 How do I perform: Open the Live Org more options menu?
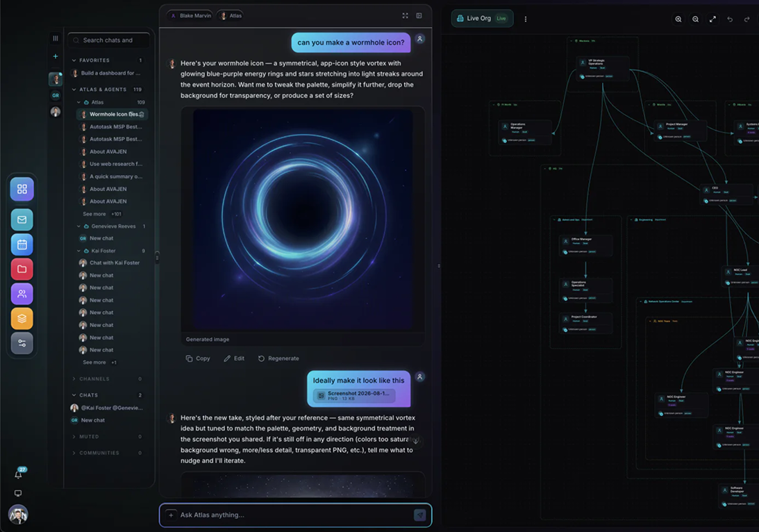point(525,19)
